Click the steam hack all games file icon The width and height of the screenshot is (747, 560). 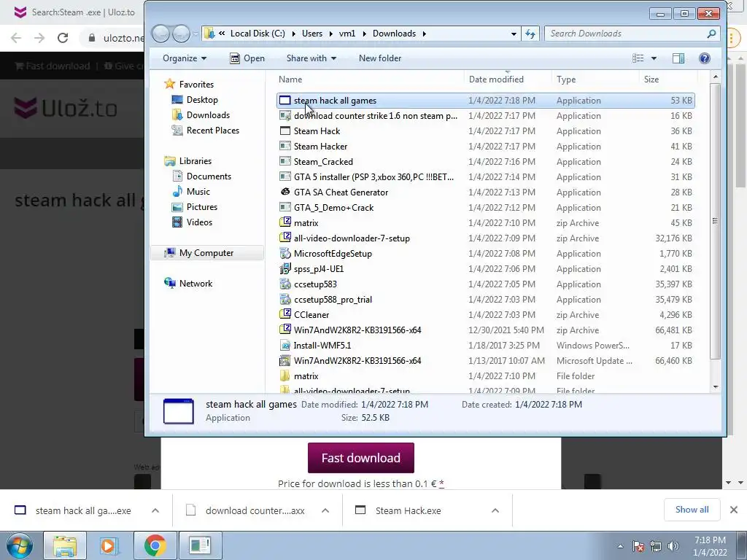click(285, 101)
